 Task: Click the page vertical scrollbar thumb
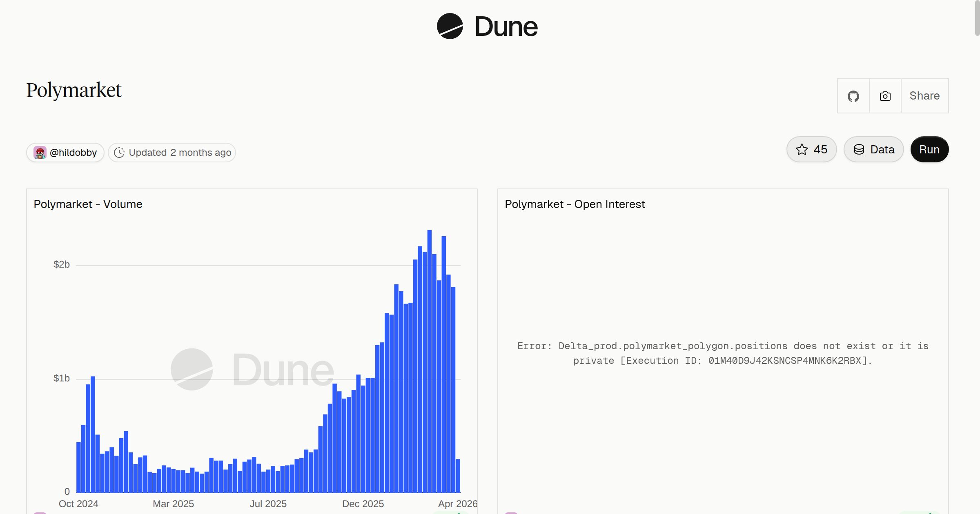tap(977, 18)
